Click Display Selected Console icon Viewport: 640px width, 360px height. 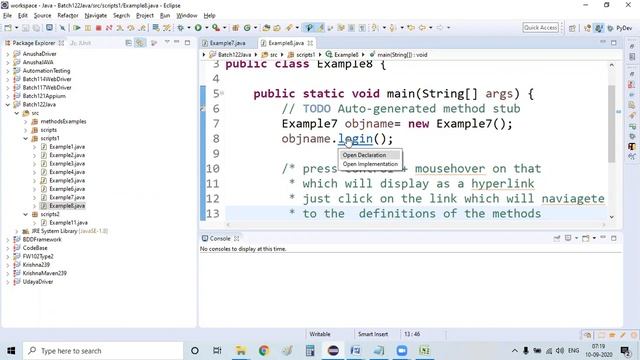(568, 238)
